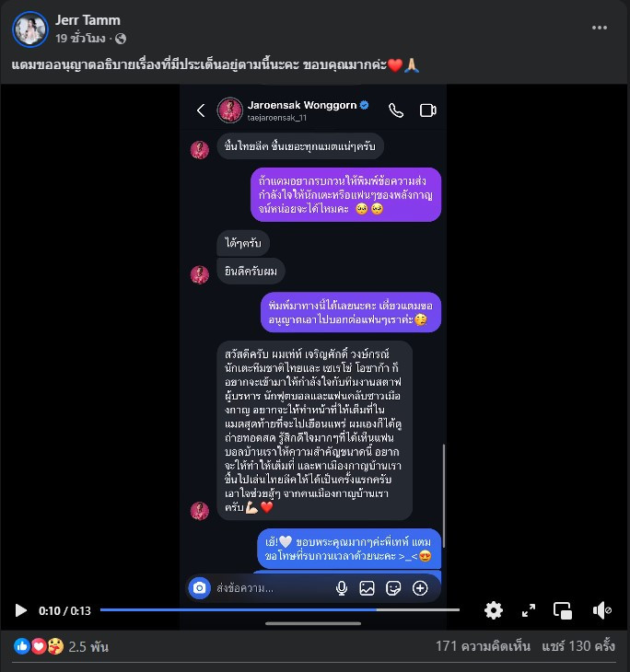Open the post options three-dot menu
The width and height of the screenshot is (630, 672).
(x=599, y=28)
